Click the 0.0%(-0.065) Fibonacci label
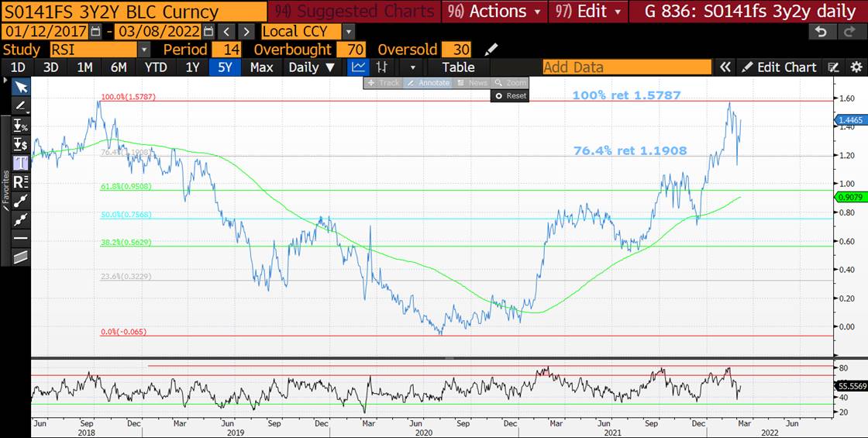Screen dimensions: 868x438 (123, 333)
